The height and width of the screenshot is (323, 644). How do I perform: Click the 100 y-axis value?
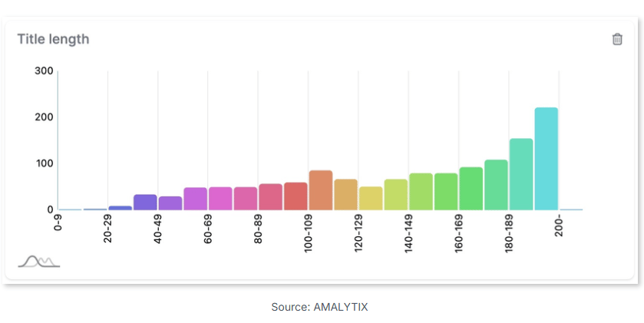pyautogui.click(x=44, y=163)
